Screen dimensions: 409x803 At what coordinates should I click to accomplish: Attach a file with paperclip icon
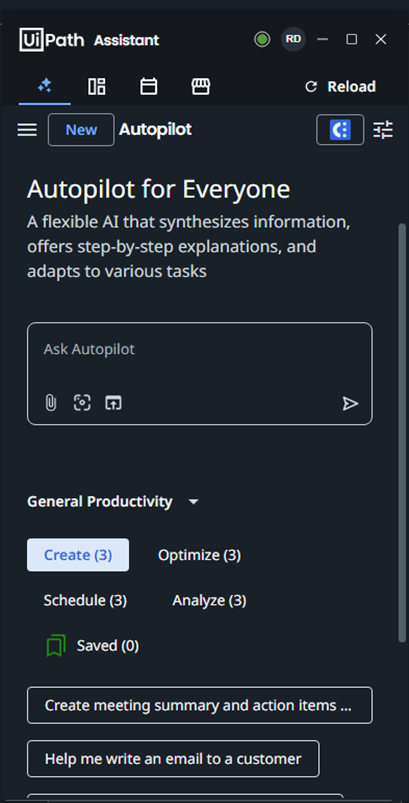click(50, 403)
